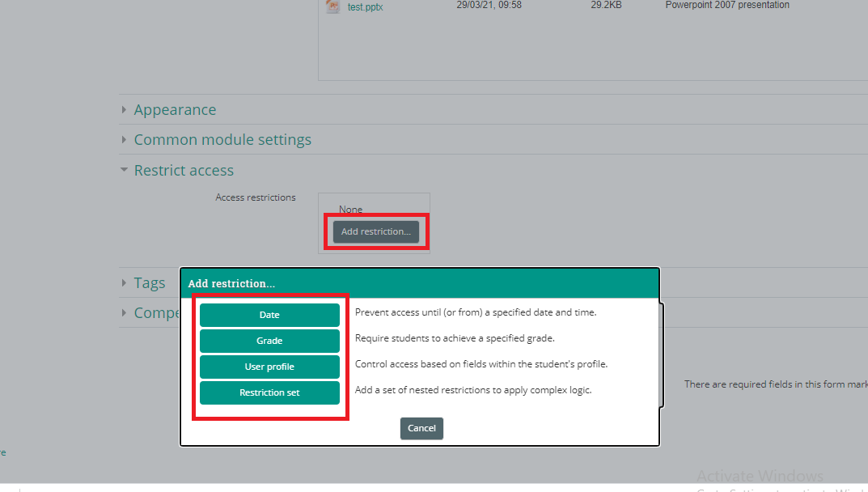Click the Common module settings heading
Screen dimensions: 868x492
coord(222,140)
